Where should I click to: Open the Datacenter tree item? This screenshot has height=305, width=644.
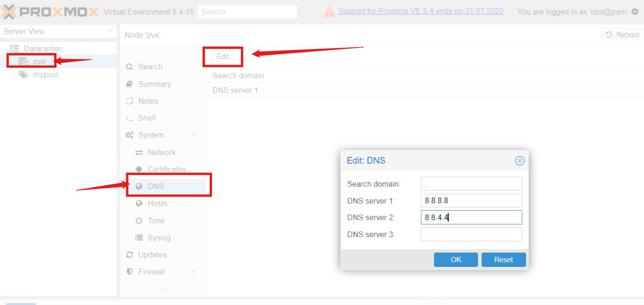tap(42, 49)
